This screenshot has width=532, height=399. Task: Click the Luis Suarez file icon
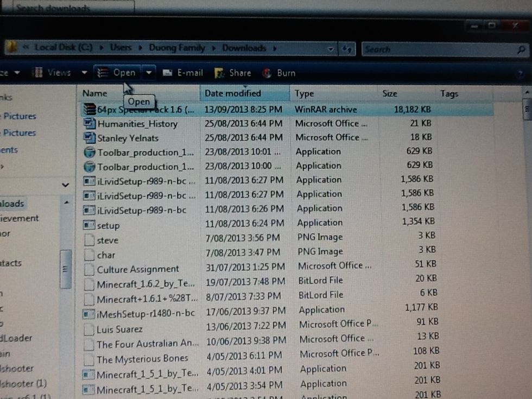point(88,330)
